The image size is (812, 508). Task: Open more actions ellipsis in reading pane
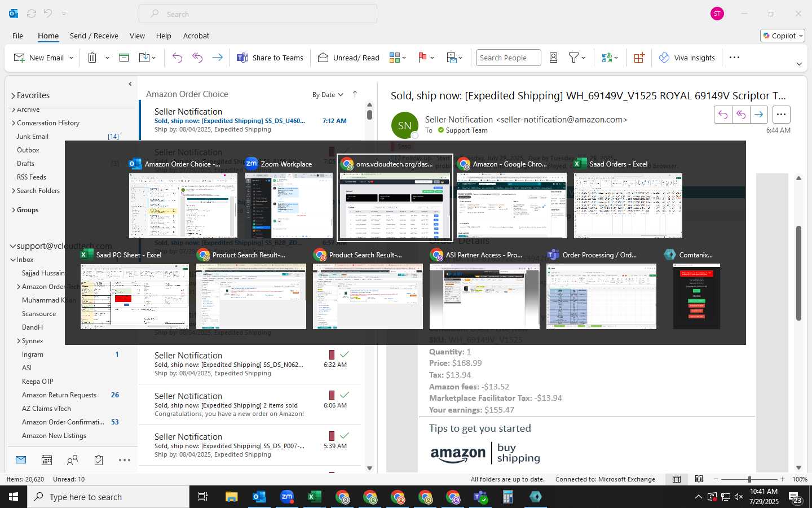[x=781, y=115]
